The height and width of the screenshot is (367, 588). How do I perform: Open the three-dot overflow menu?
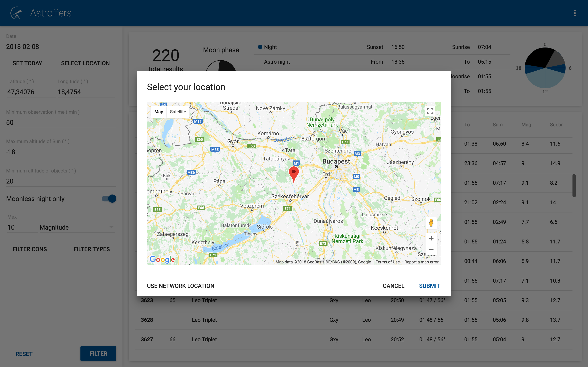(575, 13)
